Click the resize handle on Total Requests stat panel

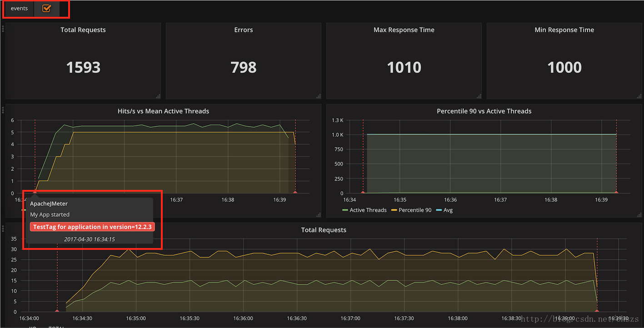[158, 96]
